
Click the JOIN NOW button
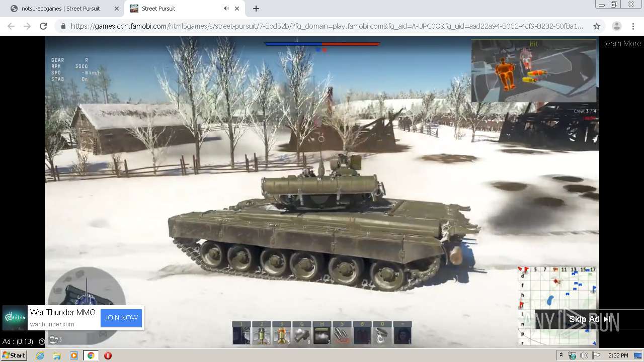[x=121, y=318]
